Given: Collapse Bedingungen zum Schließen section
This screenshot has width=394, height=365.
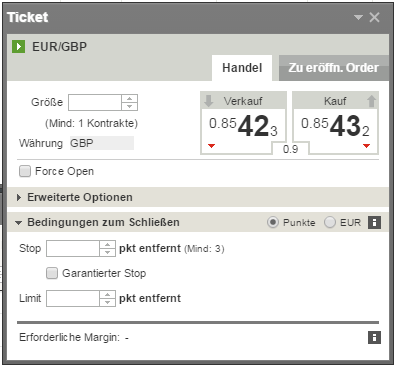Looking at the screenshot, I should pos(98,222).
